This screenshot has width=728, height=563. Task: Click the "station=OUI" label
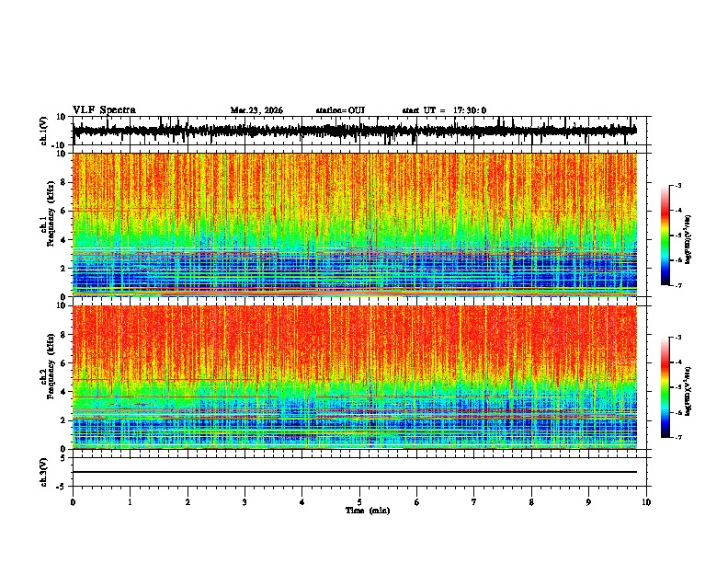340,110
